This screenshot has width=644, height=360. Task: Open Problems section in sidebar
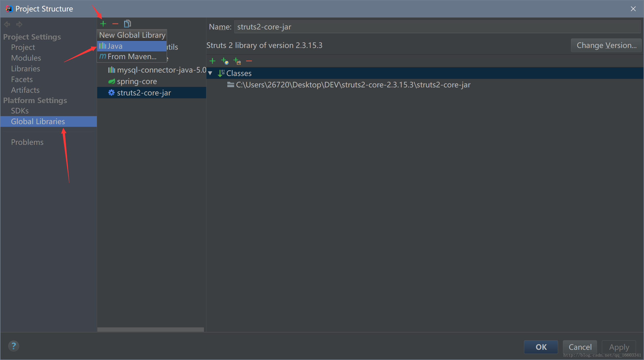pyautogui.click(x=27, y=142)
